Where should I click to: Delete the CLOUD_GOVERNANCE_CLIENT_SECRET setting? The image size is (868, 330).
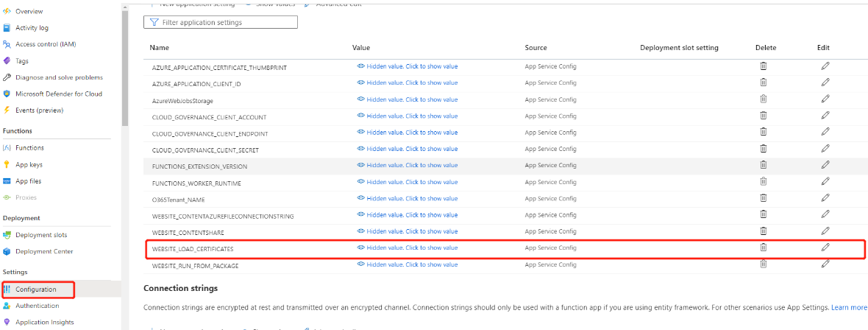(x=763, y=149)
